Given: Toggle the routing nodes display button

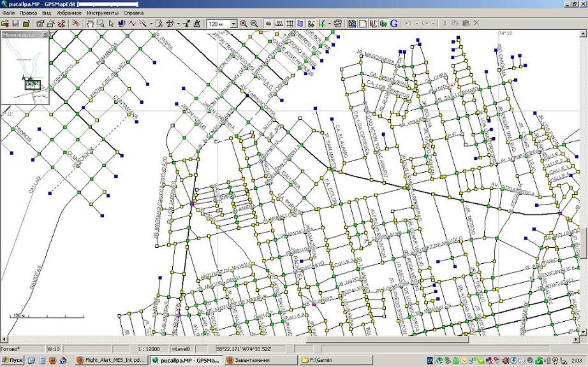Looking at the screenshot, I should pyautogui.click(x=311, y=24).
